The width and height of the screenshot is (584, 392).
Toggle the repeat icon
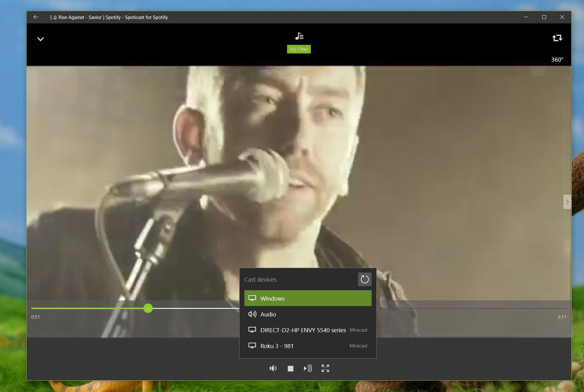[557, 38]
